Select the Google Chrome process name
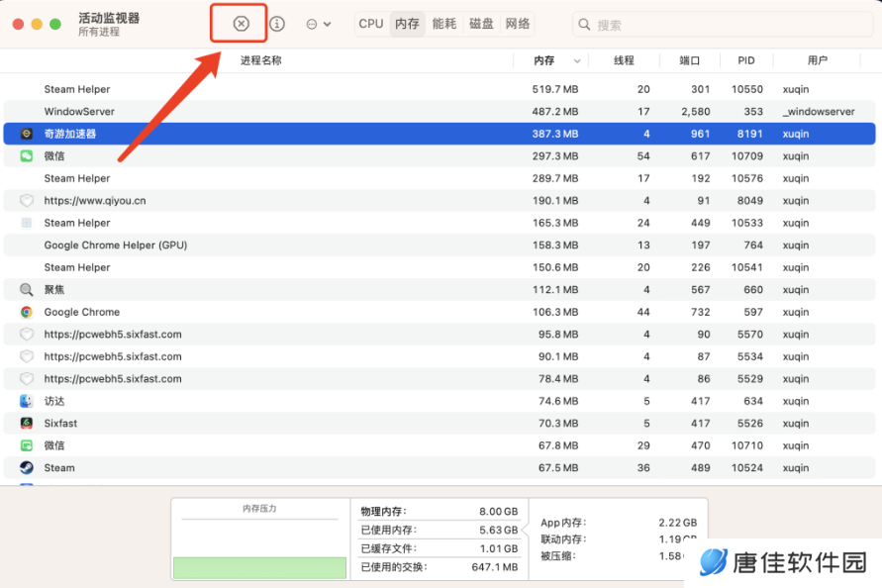The width and height of the screenshot is (882, 588). [82, 312]
